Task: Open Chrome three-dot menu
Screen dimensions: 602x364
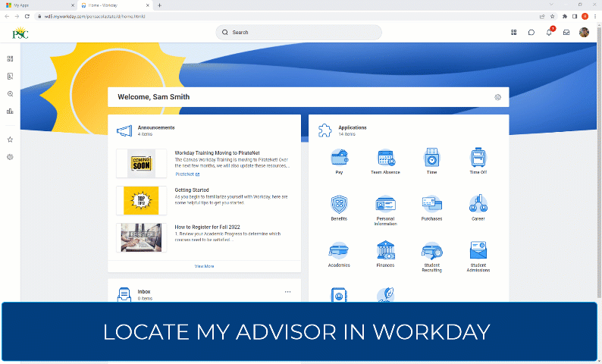Action: click(595, 17)
